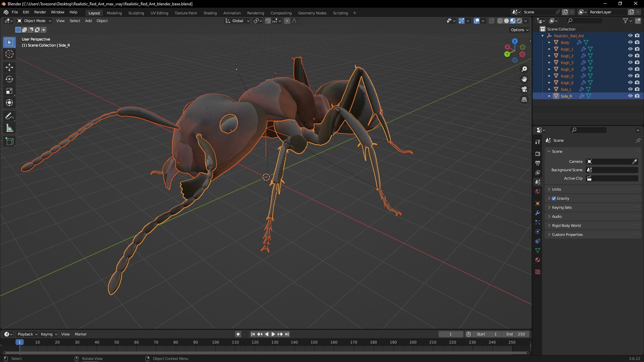Click the zoom view magnifier icon

(x=524, y=69)
